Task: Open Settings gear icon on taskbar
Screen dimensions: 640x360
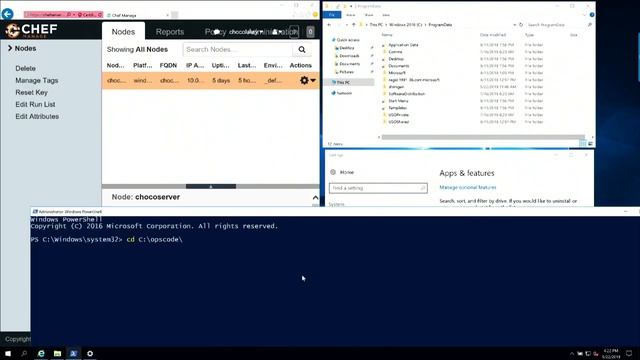Action: [x=90, y=353]
